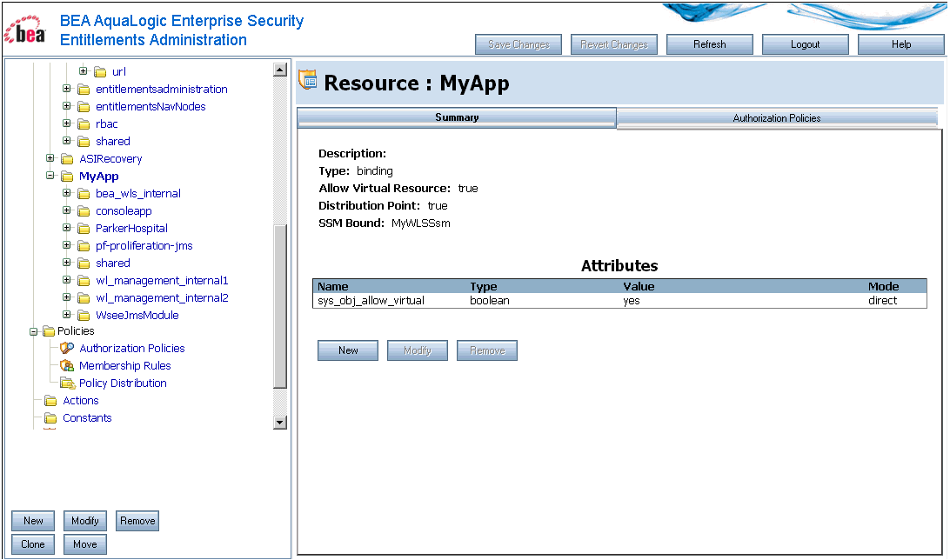This screenshot has width=950, height=560.
Task: Select the Actions tree item
Action: tap(81, 401)
